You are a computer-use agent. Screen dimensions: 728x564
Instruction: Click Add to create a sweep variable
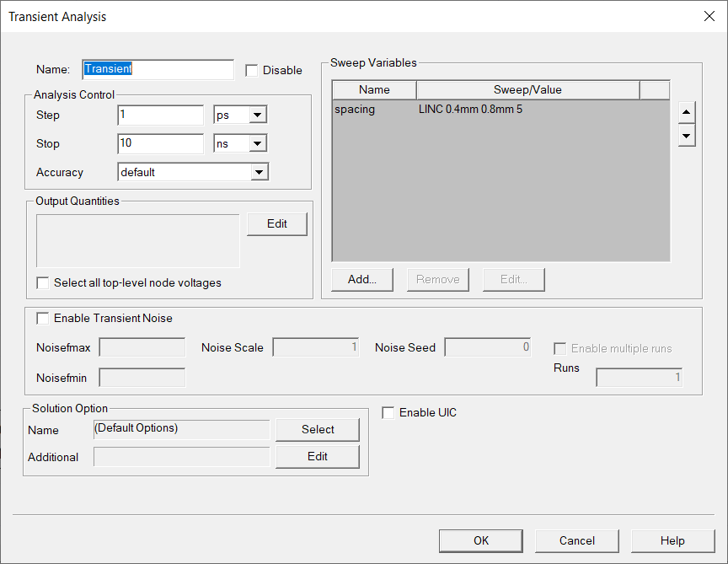tap(361, 279)
